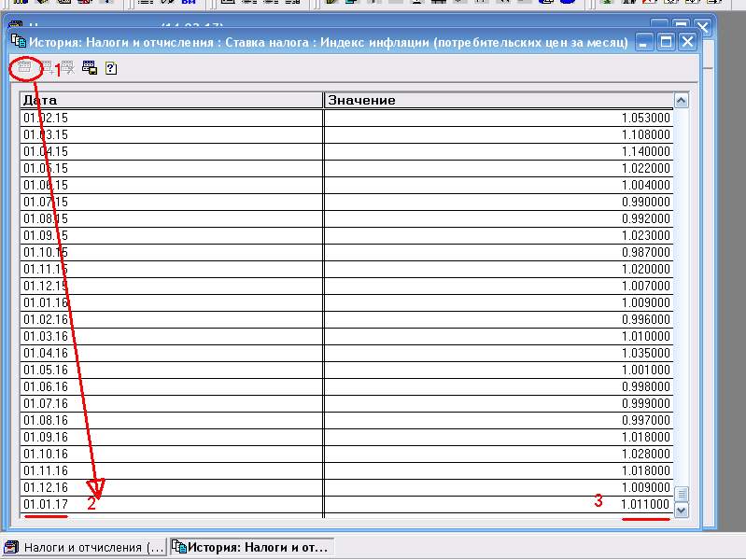Select date cell 01.05.15
The image size is (746, 560).
click(171, 168)
